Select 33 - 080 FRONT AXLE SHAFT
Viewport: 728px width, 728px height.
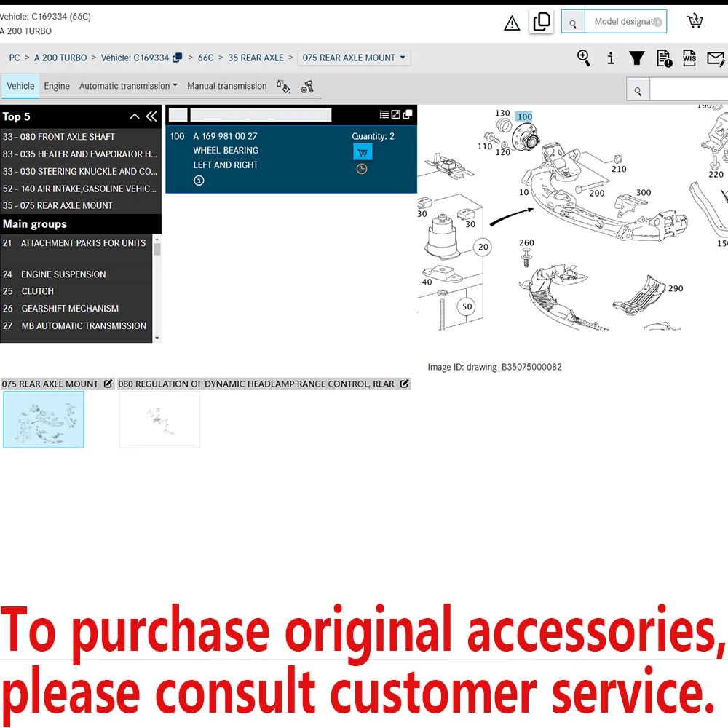point(80,137)
